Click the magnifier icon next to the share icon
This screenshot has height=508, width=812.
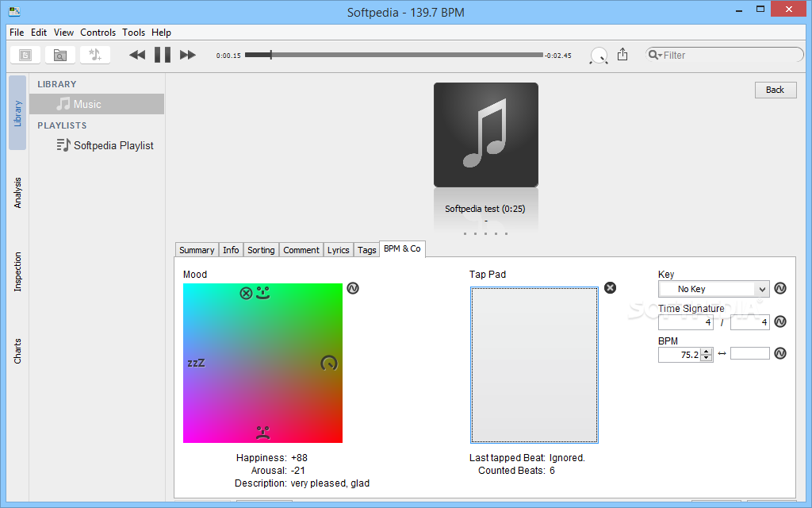[x=599, y=56]
